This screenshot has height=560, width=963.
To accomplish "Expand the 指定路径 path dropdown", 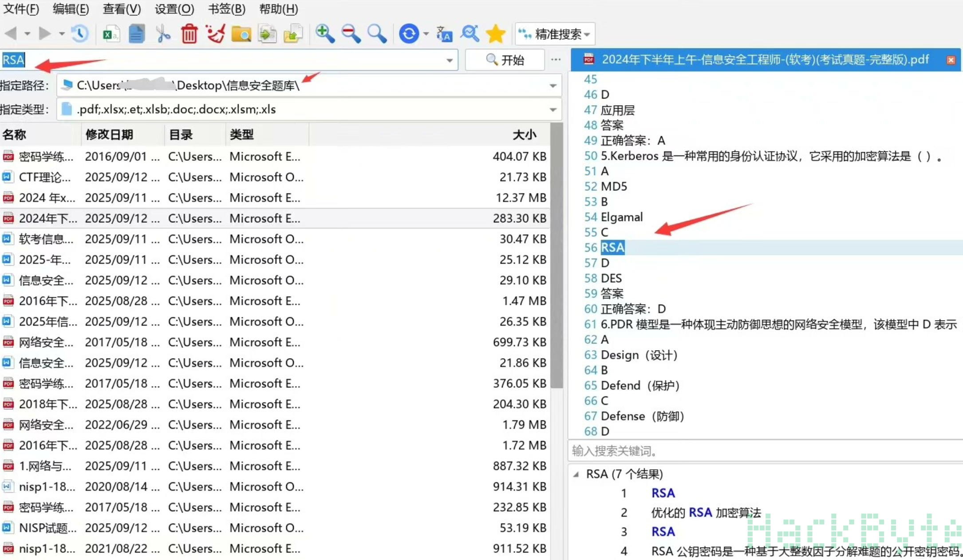I will point(553,85).
